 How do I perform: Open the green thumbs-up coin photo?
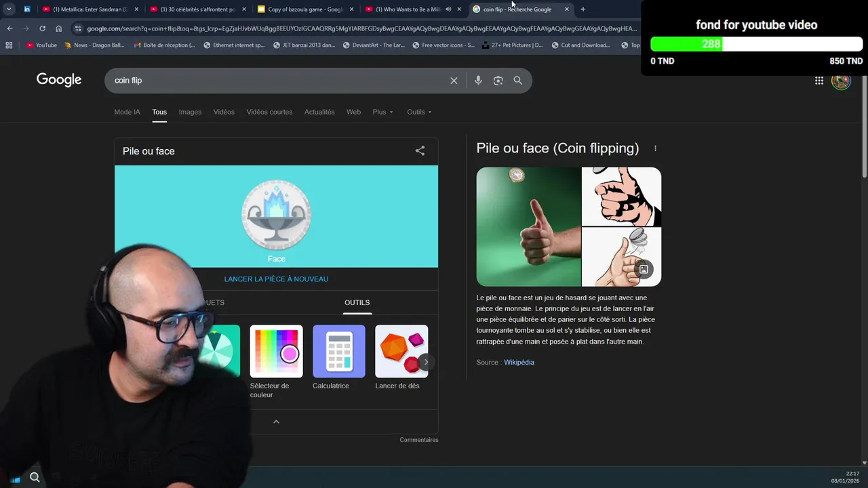pyautogui.click(x=528, y=226)
